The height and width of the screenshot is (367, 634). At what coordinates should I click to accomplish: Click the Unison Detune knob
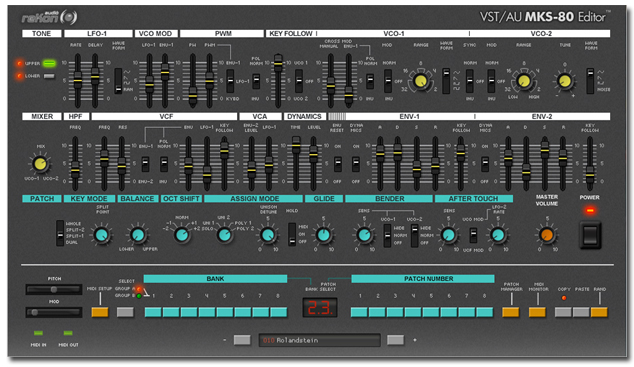click(267, 235)
